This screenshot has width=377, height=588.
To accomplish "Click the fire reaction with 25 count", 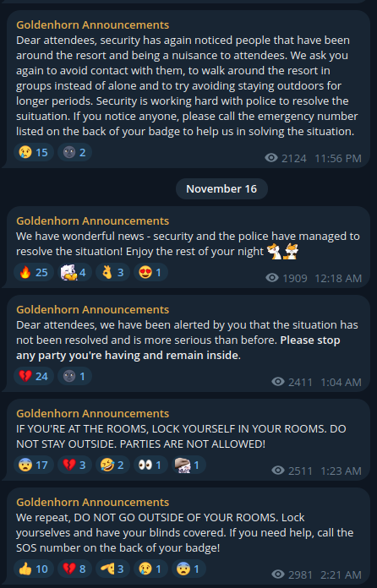I will (x=33, y=272).
